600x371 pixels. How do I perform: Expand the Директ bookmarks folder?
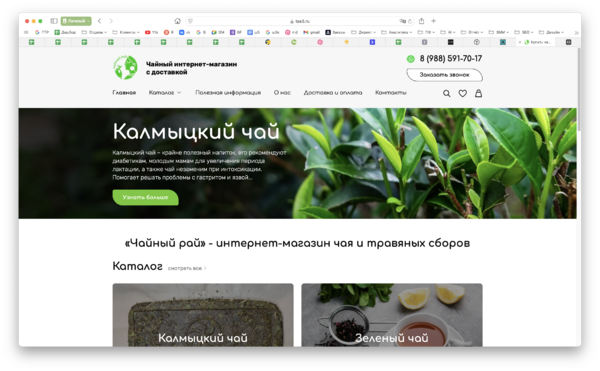tap(364, 33)
